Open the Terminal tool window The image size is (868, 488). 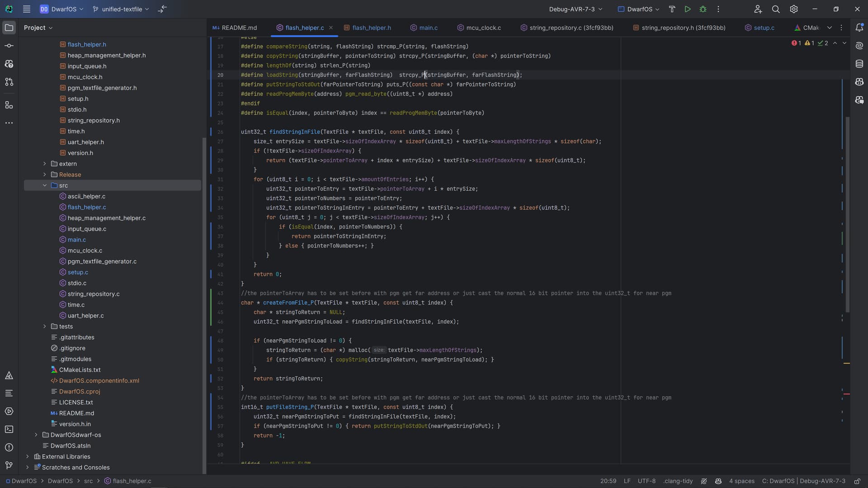[9, 429]
